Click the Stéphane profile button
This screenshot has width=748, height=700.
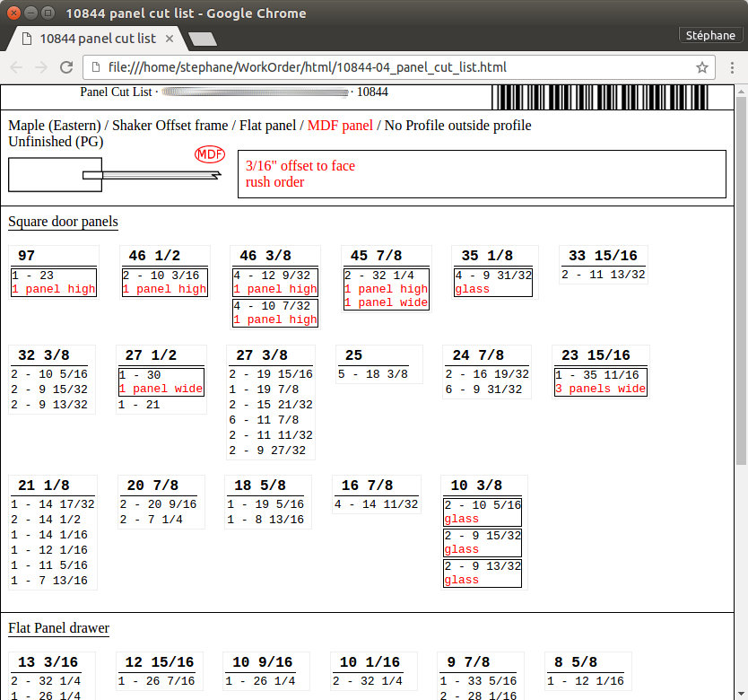710,35
